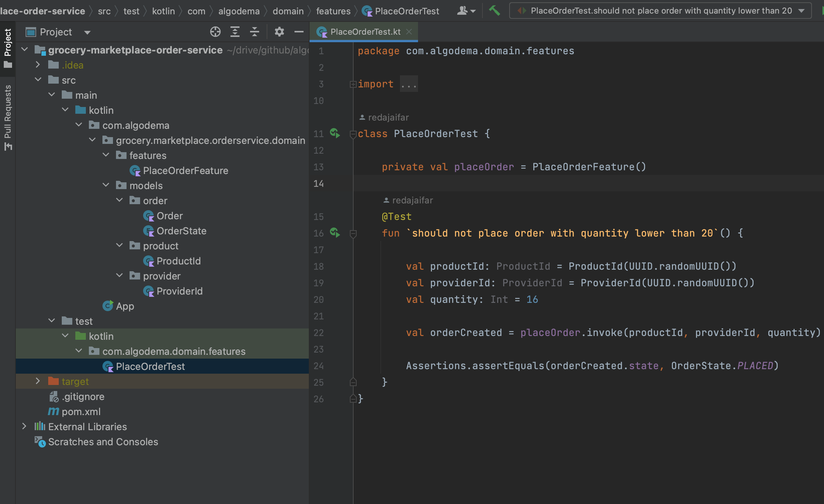
Task: Select .gitignore file in tree
Action: [77, 397]
